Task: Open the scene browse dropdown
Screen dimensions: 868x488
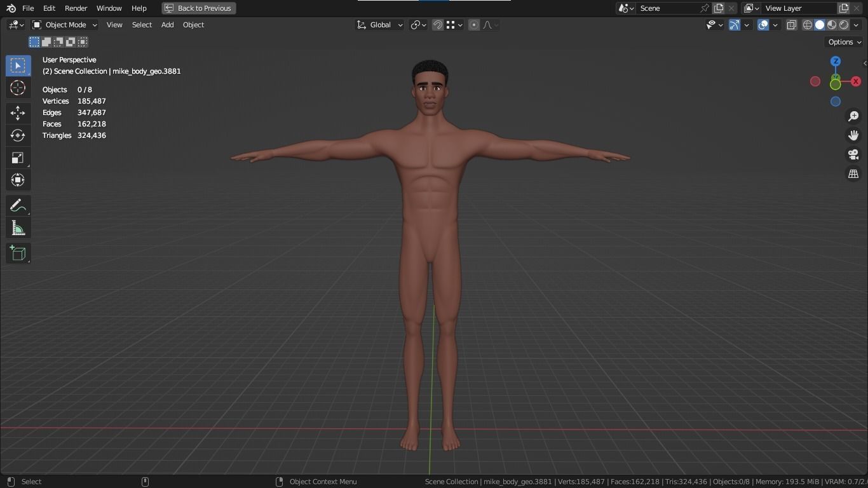Action: click(626, 8)
